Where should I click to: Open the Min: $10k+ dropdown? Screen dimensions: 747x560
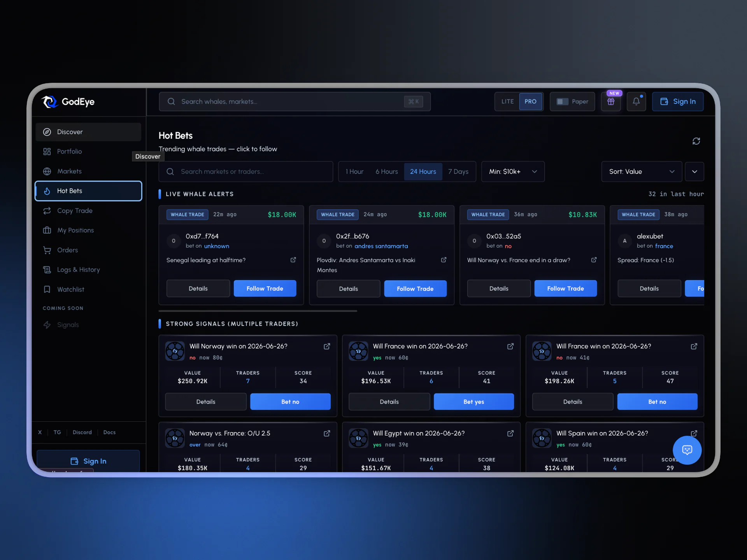[513, 171]
